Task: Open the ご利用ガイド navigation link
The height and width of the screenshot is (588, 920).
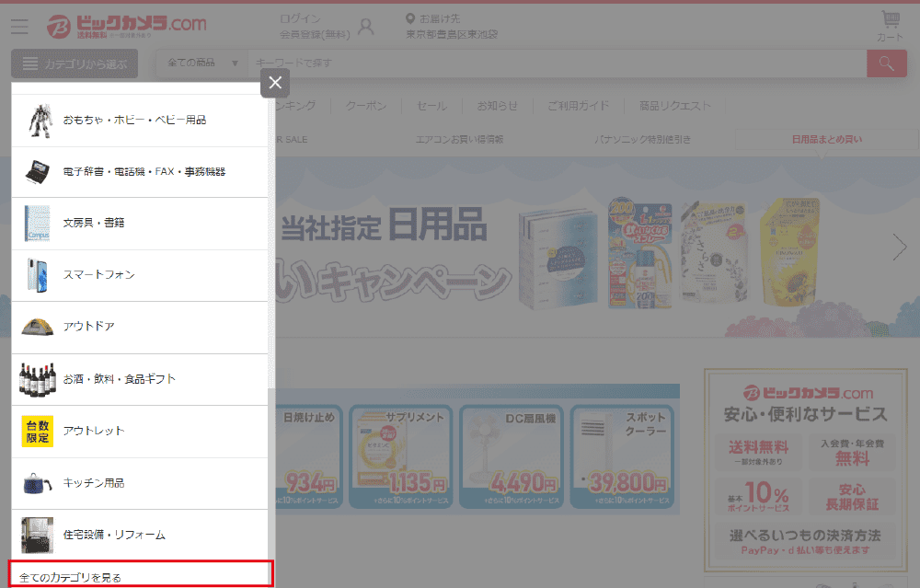Action: pos(579,106)
